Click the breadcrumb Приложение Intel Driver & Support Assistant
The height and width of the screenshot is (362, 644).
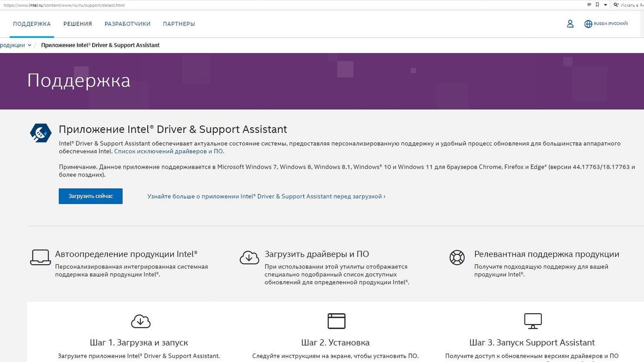click(100, 45)
